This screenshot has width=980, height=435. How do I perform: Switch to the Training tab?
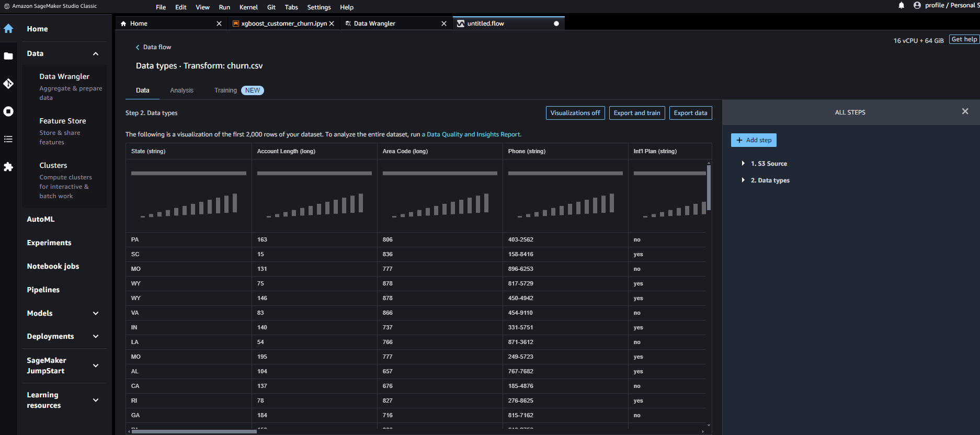[226, 90]
